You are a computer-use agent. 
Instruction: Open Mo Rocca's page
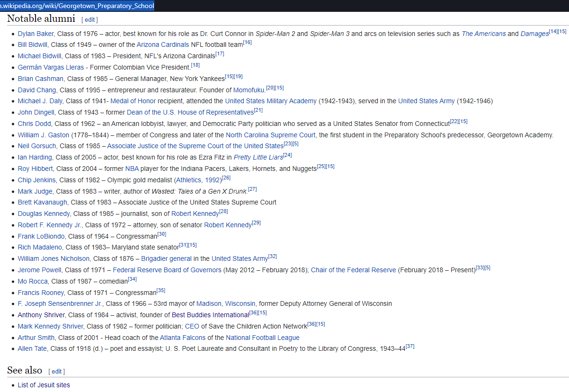[x=33, y=281]
